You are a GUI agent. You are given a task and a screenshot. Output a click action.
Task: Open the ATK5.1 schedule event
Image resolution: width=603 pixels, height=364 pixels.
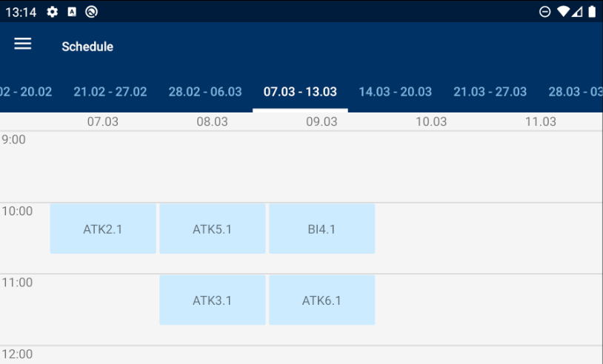tap(212, 229)
